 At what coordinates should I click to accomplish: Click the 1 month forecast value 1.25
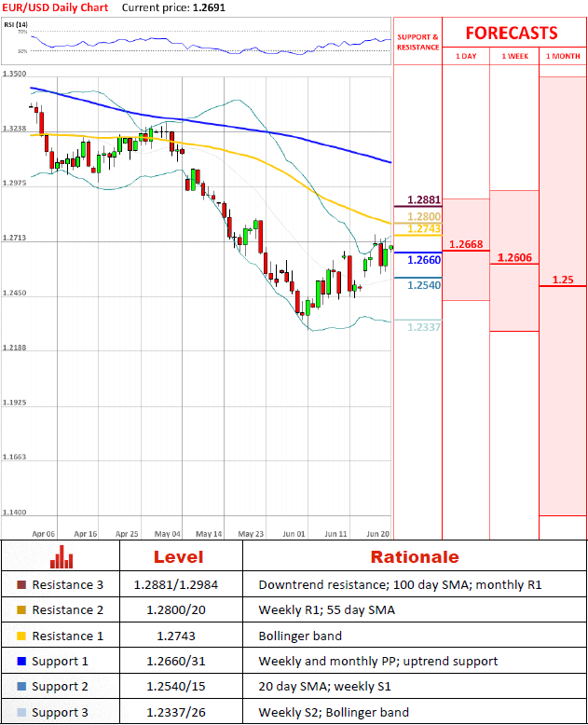[563, 280]
